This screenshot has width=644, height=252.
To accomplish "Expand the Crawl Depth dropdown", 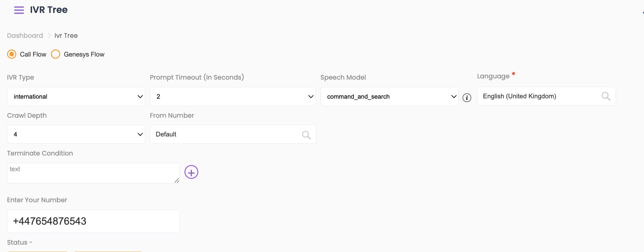I will pyautogui.click(x=76, y=134).
